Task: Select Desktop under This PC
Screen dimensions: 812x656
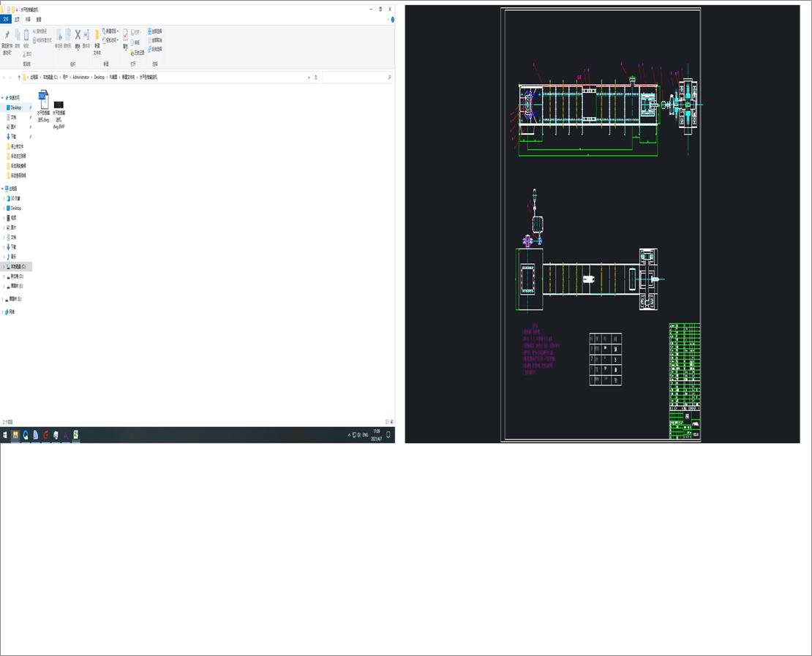Action: click(x=15, y=208)
